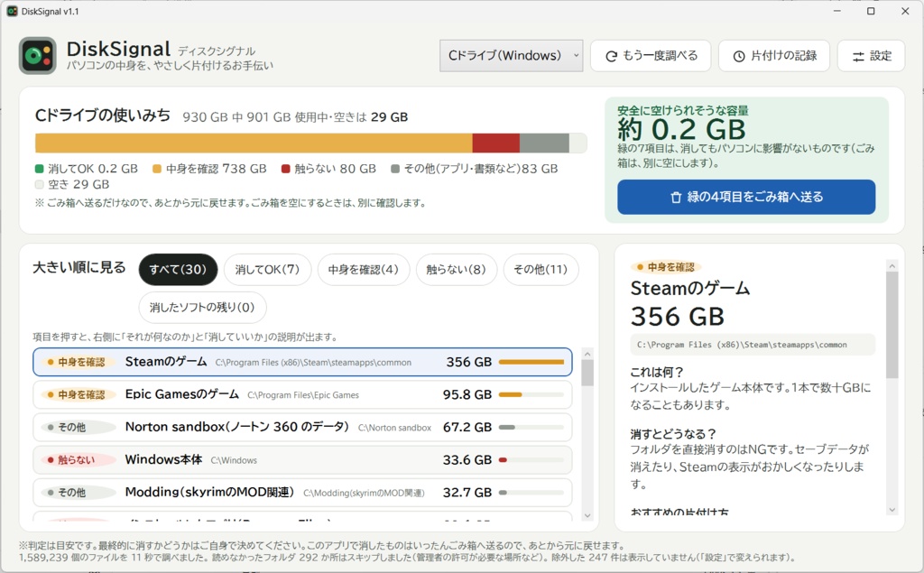Click the detail path C:\Program Files (x86)\Steam field
The height and width of the screenshot is (573, 924).
(x=753, y=345)
